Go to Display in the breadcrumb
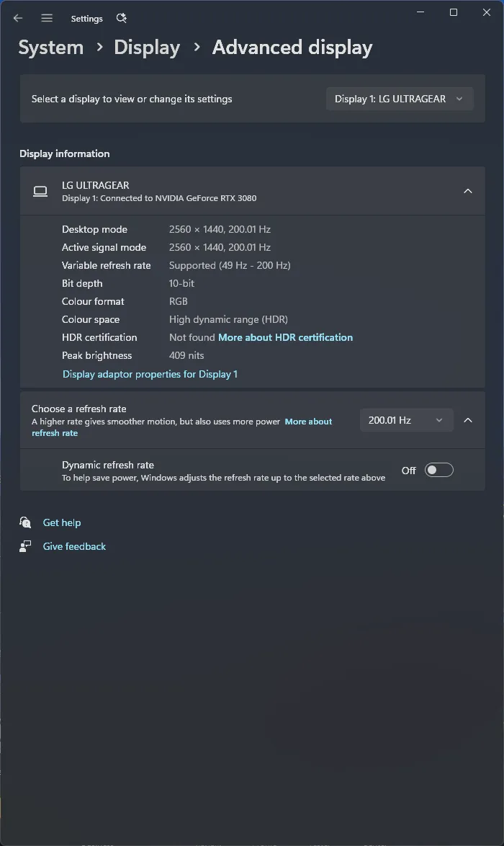The width and height of the screenshot is (504, 846). (147, 48)
